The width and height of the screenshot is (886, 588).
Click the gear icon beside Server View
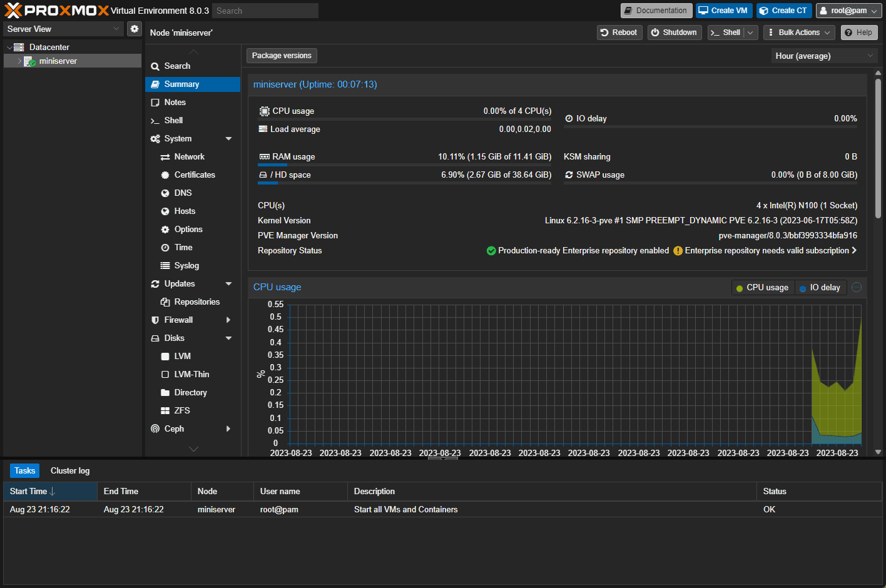coord(134,29)
